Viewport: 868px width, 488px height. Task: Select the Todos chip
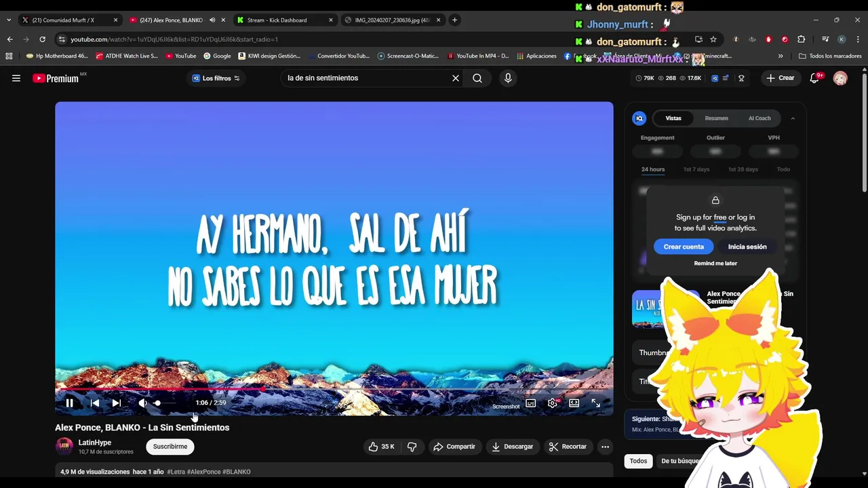click(638, 461)
